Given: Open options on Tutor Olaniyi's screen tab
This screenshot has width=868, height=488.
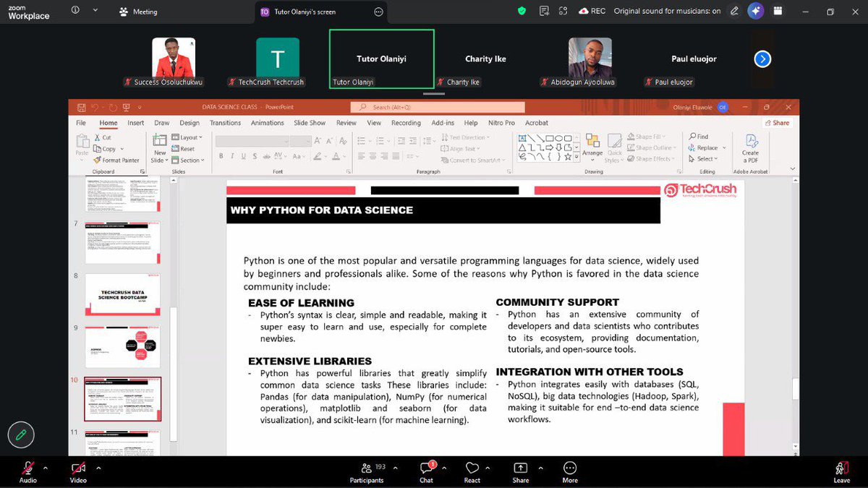Looking at the screenshot, I should (x=378, y=12).
